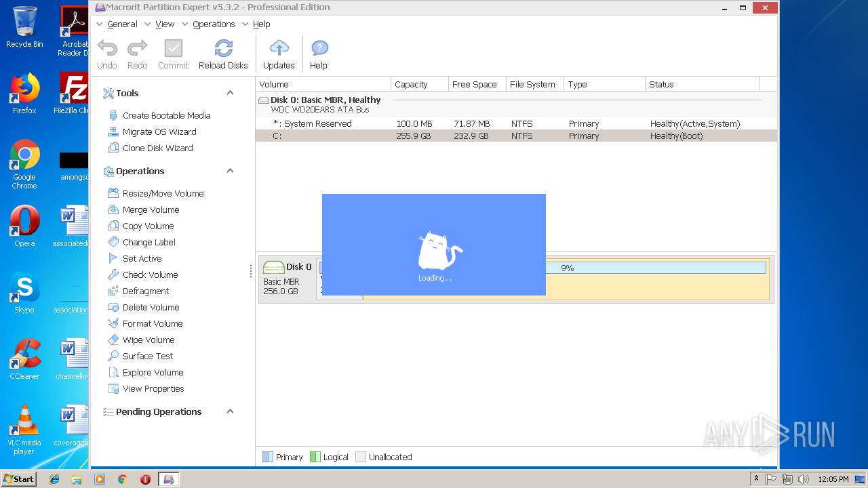Click the Unallocated legend color swatch
The height and width of the screenshot is (488, 868).
tap(361, 457)
